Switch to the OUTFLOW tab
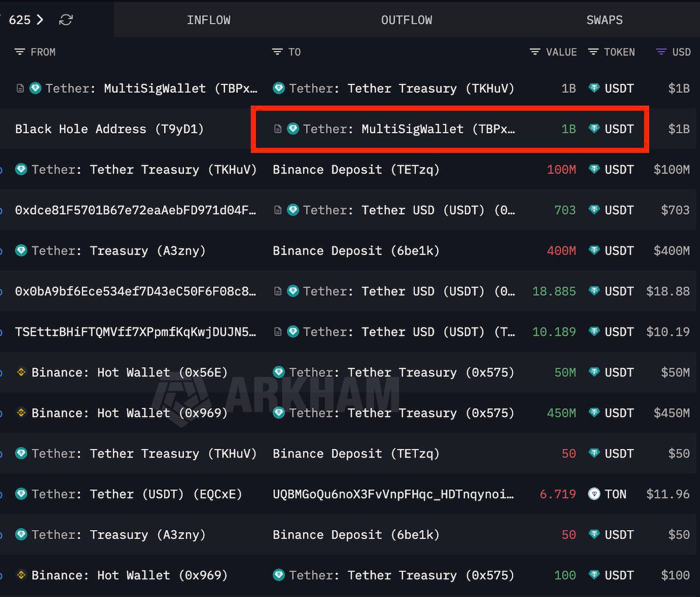 click(x=406, y=20)
